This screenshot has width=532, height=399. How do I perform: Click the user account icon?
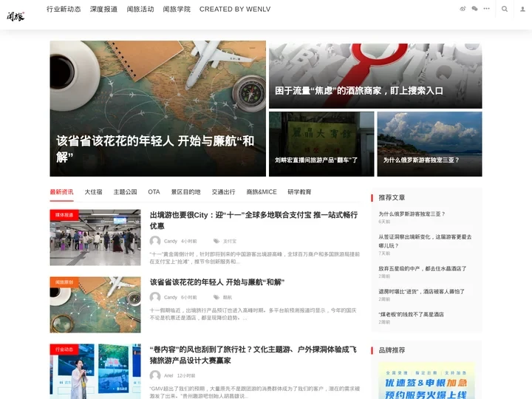(x=523, y=9)
